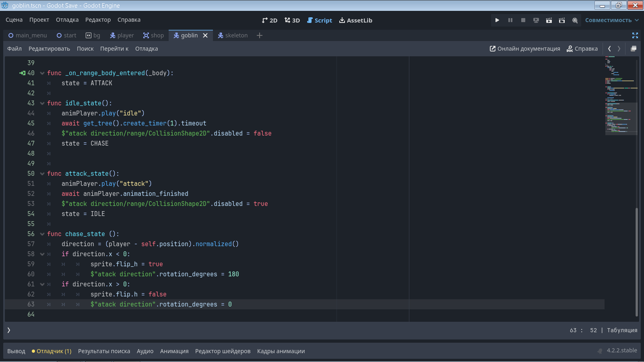The height and width of the screenshot is (362, 644).
Task: Fold the chase_state function on line 56
Action: coord(42,234)
